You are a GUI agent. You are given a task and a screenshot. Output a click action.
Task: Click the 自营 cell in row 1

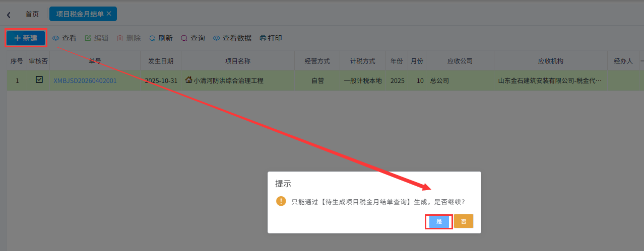pyautogui.click(x=317, y=80)
